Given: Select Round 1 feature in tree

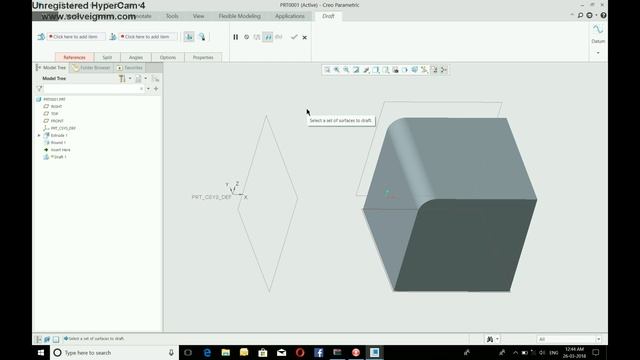Looking at the screenshot, I should (55, 143).
